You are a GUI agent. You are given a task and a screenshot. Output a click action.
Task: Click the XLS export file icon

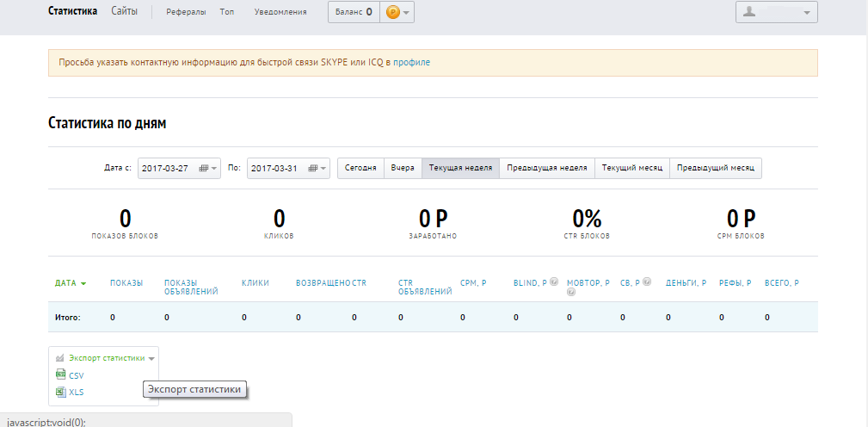(60, 393)
